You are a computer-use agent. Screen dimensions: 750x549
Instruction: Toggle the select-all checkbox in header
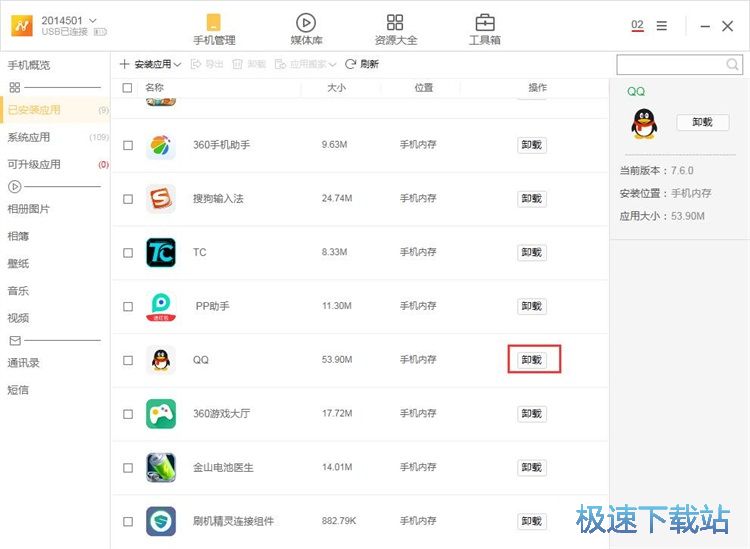127,88
